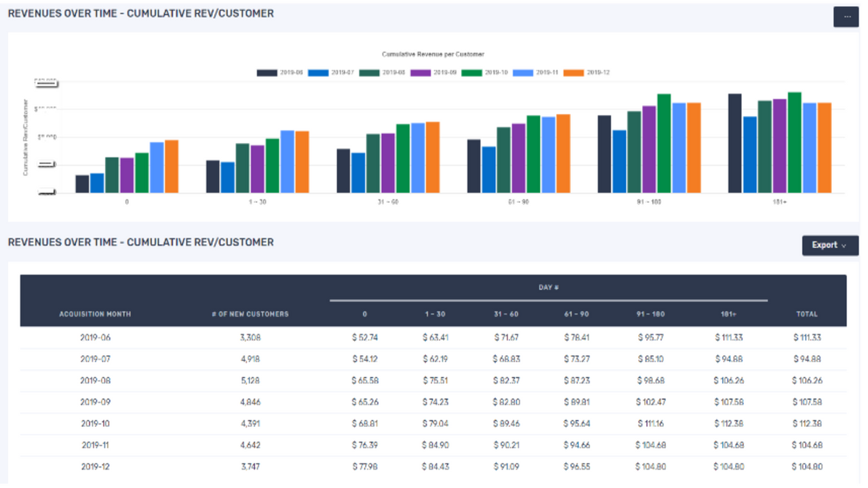Click the light blue 2019-11 bar in group 1-30
Viewport: 868px width, 488px height.
pyautogui.click(x=288, y=162)
